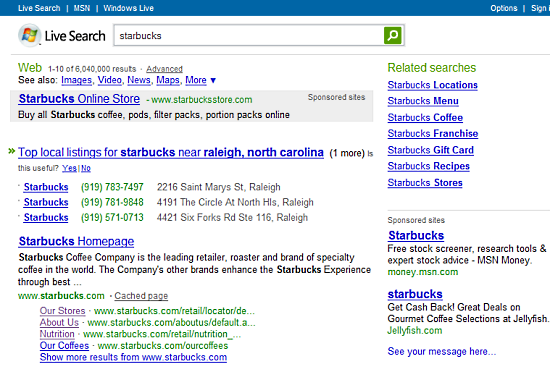Open Options in top bar
The width and height of the screenshot is (550, 372).
pos(504,8)
